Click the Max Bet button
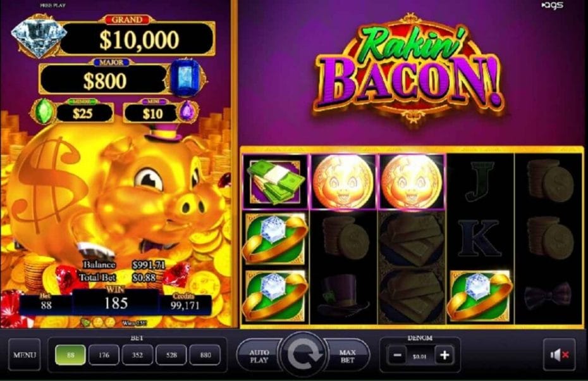The image size is (588, 381). click(x=346, y=356)
